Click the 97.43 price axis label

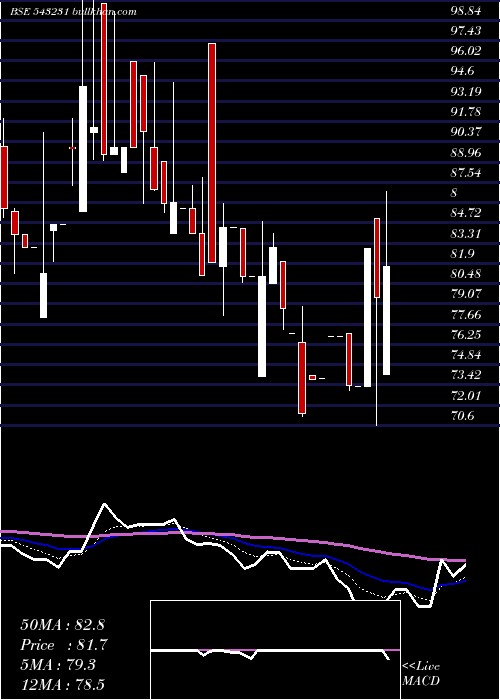pos(466,31)
